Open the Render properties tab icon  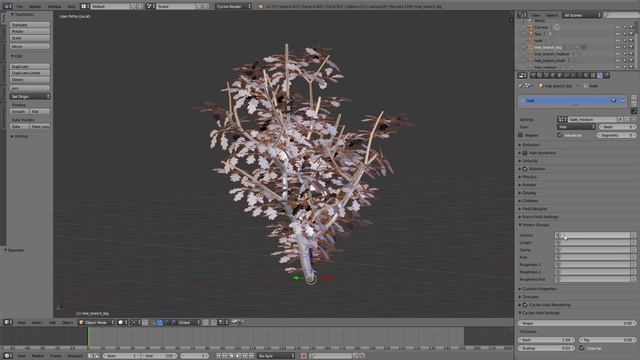pos(533,76)
